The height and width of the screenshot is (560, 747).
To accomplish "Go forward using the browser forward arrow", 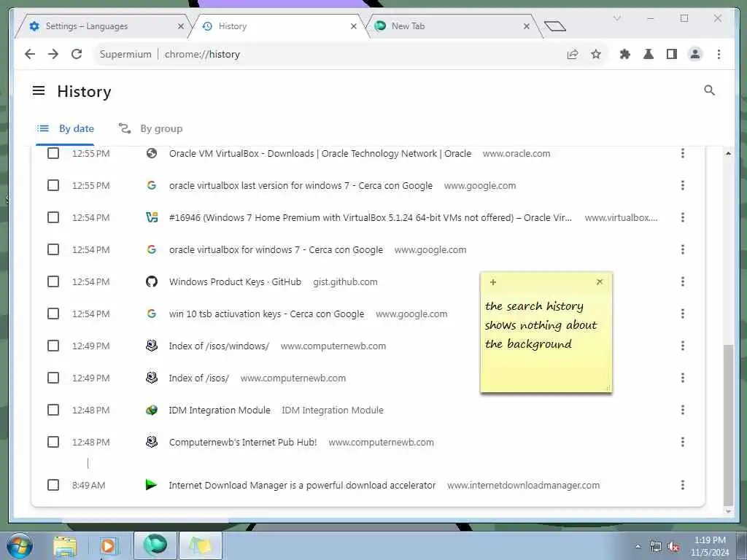I will coord(53,54).
